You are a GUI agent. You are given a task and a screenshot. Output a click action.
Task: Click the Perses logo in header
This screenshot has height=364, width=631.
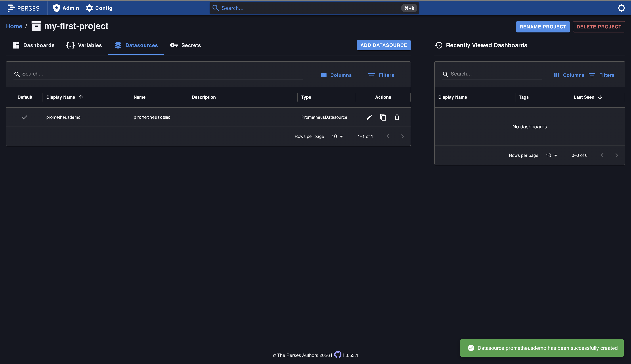coord(23,8)
